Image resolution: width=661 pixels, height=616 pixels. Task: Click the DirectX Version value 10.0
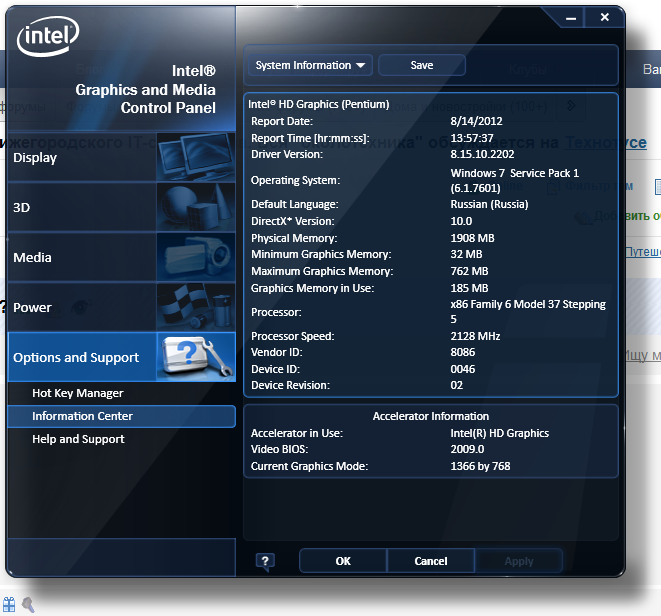point(461,221)
